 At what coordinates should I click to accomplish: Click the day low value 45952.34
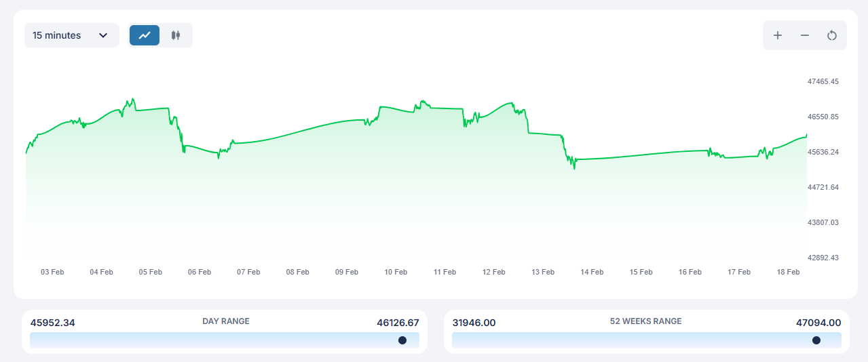53,323
